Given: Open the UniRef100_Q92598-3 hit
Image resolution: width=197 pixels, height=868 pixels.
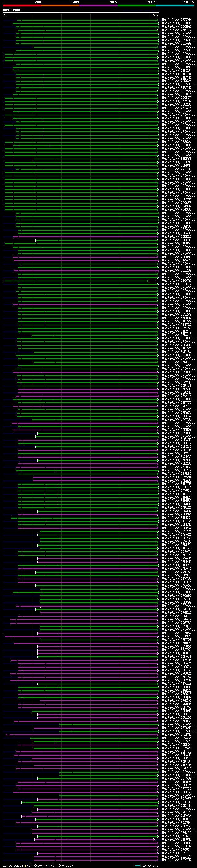Looking at the screenshot, I should click(x=179, y=731).
